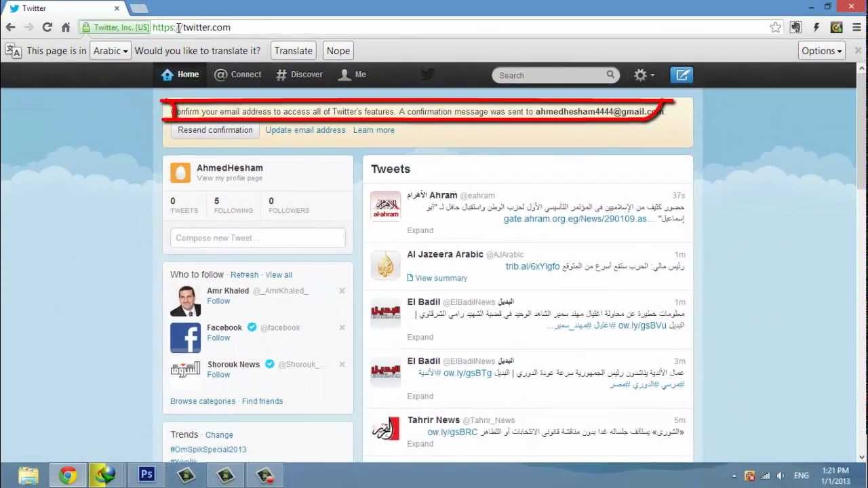This screenshot has height=488, width=868.
Task: Click Amr Khaled profile photo
Action: pos(185,301)
